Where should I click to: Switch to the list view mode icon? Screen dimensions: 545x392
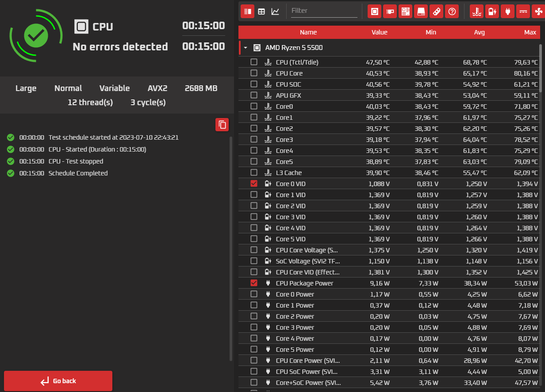248,11
